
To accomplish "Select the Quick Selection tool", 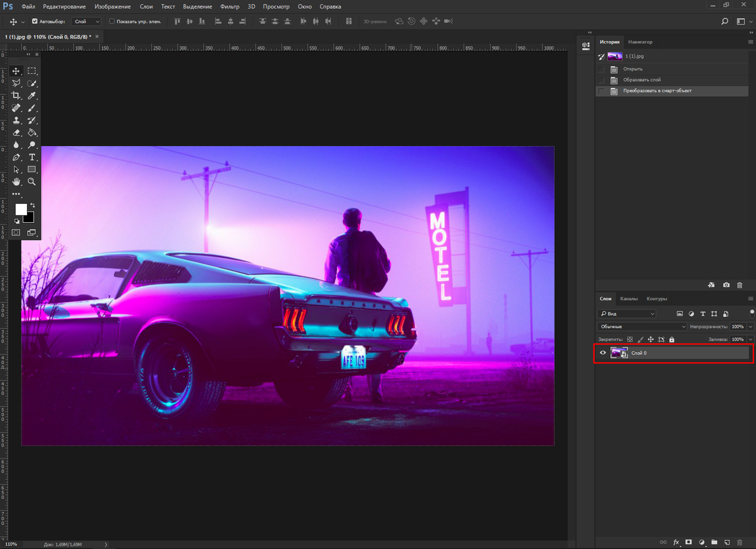I will (31, 83).
